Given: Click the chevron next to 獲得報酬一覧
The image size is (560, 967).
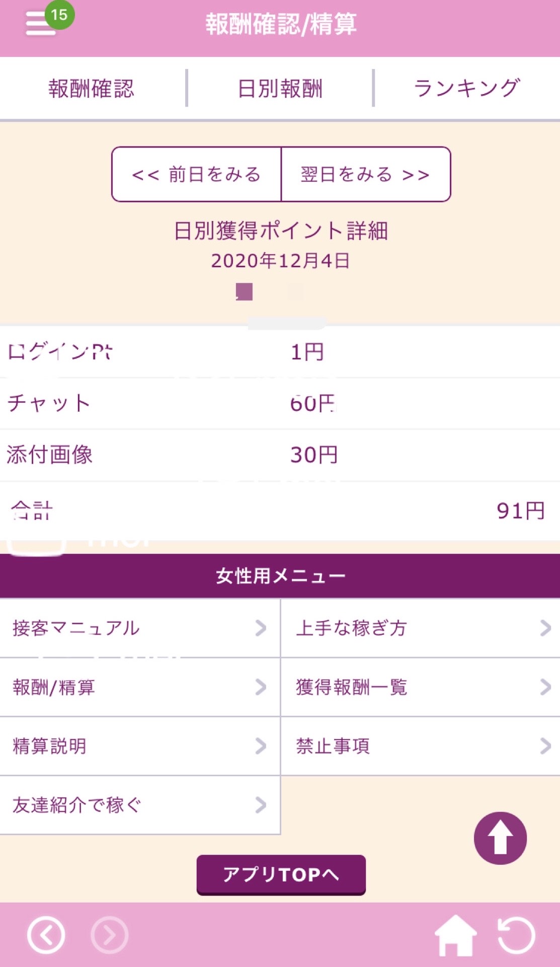Looking at the screenshot, I should (545, 687).
